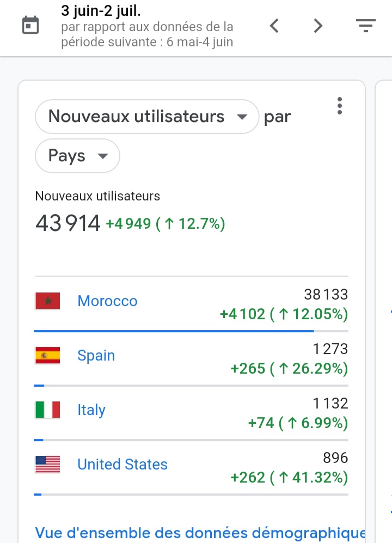The width and height of the screenshot is (392, 543).
Task: Click the Spain flag icon
Action: click(x=48, y=355)
